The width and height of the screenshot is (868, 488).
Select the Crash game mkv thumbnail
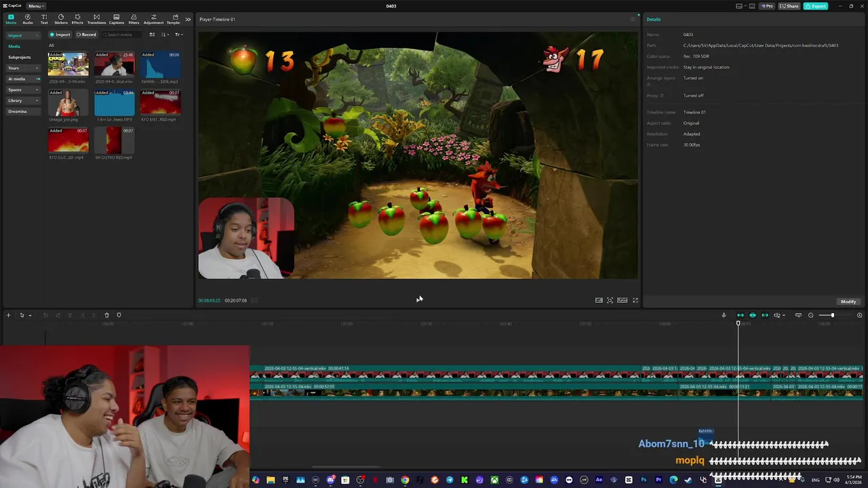pos(68,64)
